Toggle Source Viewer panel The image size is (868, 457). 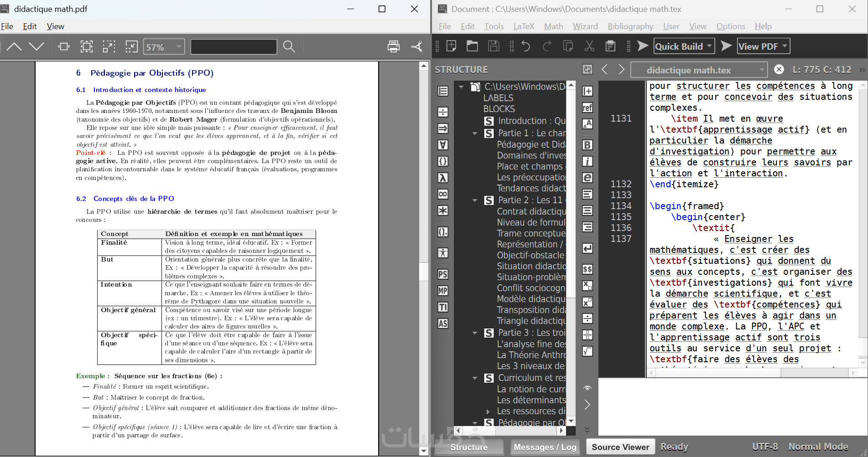(620, 447)
